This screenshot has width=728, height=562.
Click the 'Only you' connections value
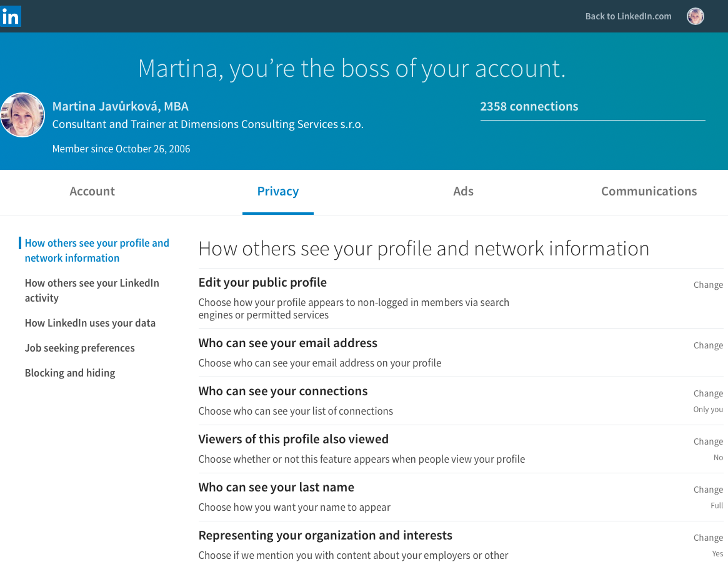pos(708,409)
